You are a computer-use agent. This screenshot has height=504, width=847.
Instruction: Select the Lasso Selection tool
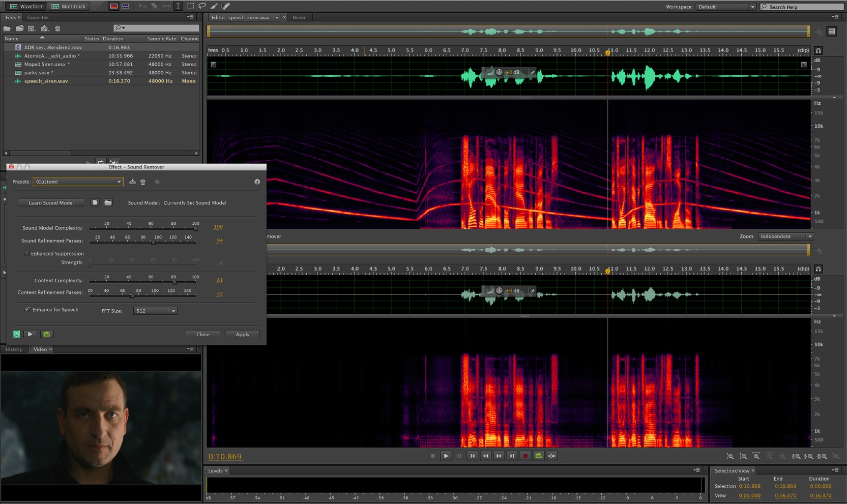click(x=202, y=6)
